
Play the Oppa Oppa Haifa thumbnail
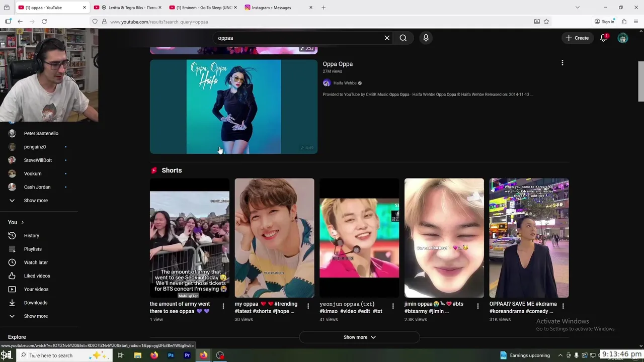(233, 107)
